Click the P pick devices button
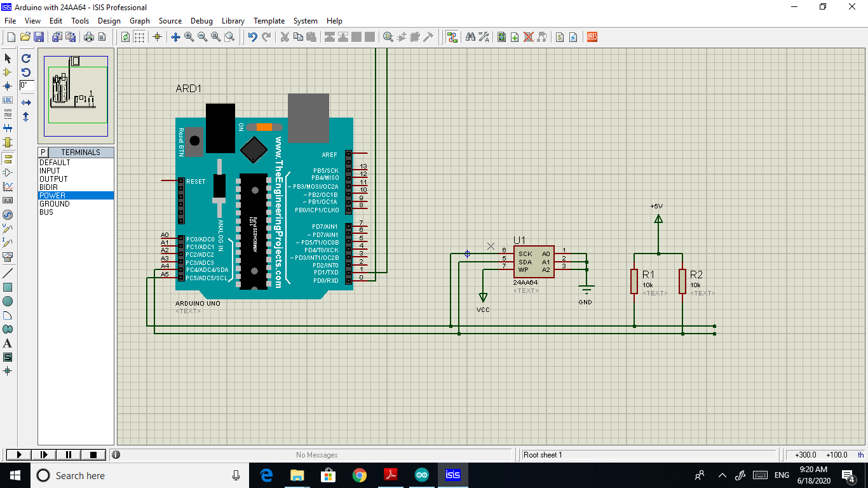Image resolution: width=868 pixels, height=488 pixels. pyautogui.click(x=43, y=152)
